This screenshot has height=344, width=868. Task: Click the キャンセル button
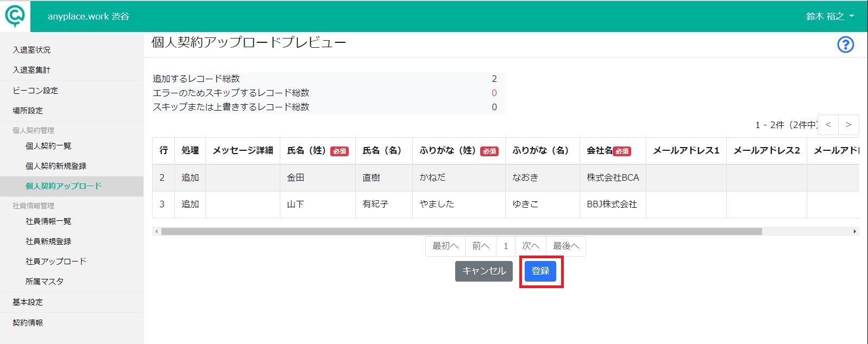(484, 271)
